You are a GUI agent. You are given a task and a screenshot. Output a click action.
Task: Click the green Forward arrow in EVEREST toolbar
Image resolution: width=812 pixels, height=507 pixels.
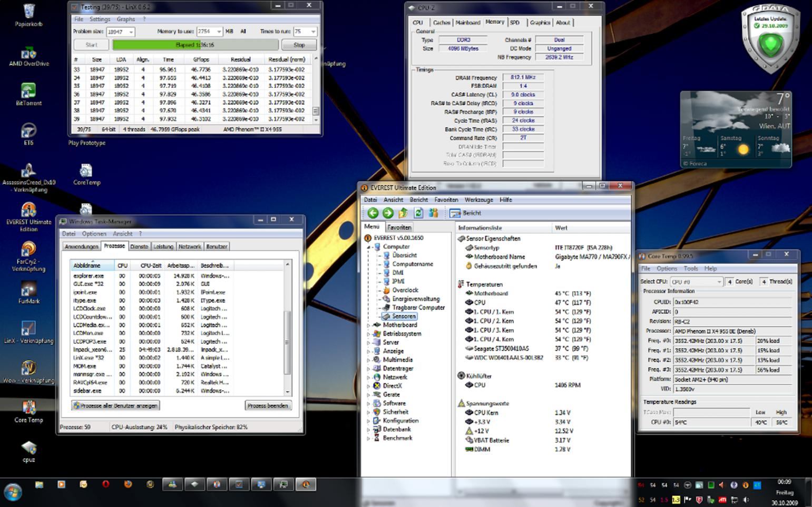388,213
